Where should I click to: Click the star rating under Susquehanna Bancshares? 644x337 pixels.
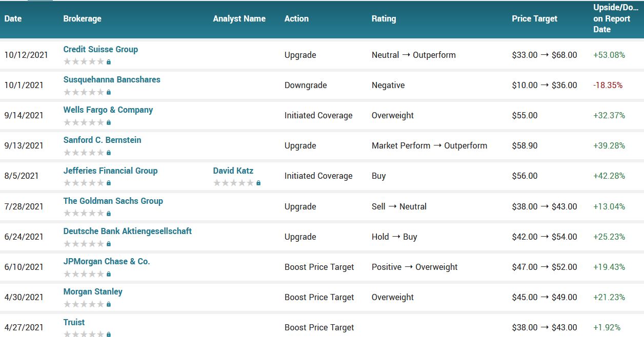(84, 92)
